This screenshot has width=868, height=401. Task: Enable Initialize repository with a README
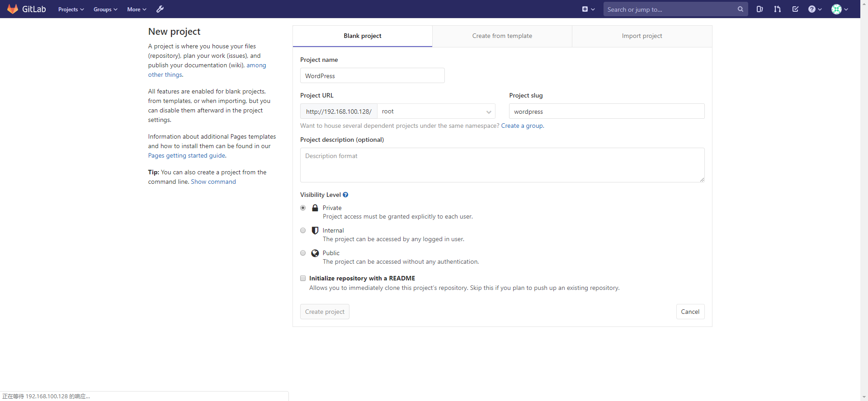[303, 278]
